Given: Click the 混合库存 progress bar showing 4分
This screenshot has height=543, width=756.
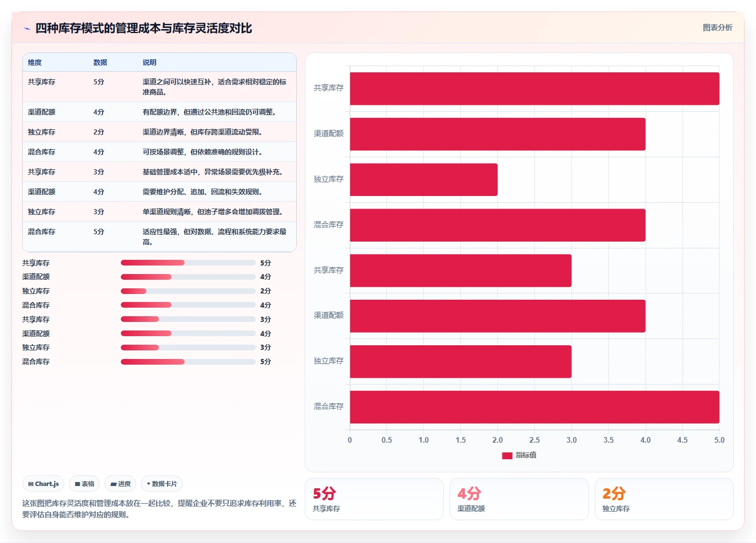Looking at the screenshot, I should [188, 305].
